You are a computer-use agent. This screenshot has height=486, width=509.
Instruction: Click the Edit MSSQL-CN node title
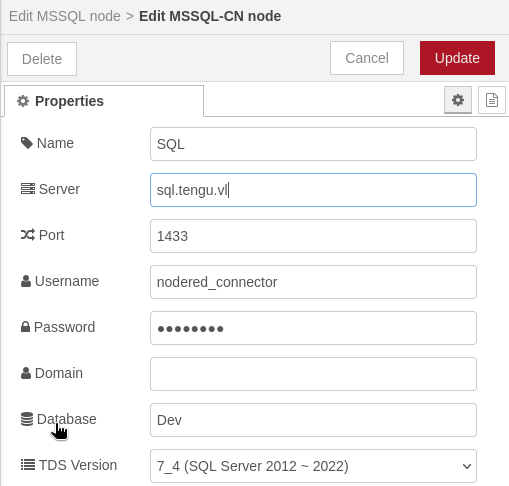[x=210, y=16]
